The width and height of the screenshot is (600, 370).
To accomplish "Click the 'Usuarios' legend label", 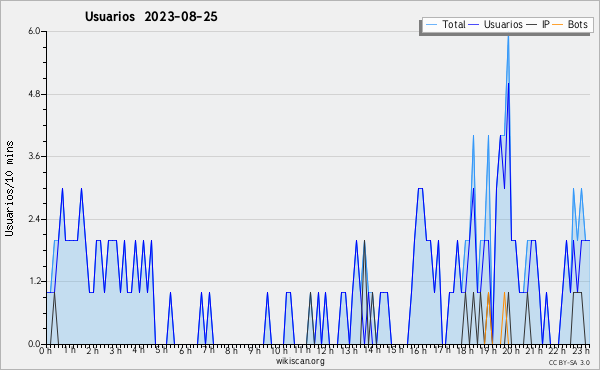I will click(x=503, y=24).
